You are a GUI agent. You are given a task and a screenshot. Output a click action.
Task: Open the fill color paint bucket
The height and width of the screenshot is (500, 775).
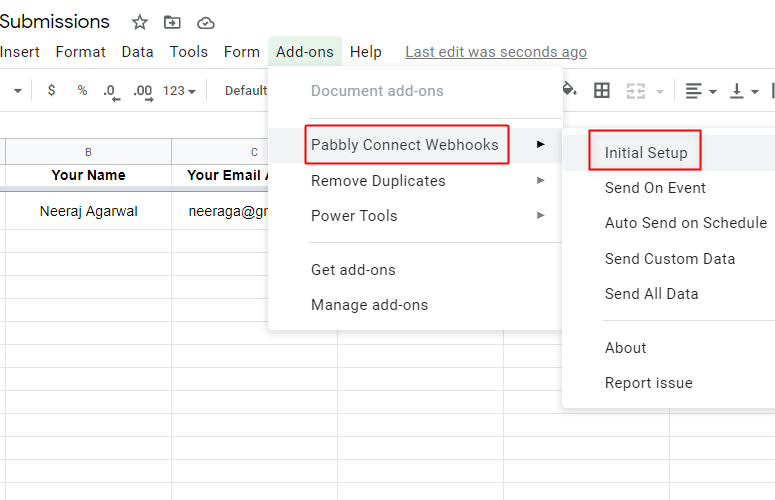tap(569, 89)
